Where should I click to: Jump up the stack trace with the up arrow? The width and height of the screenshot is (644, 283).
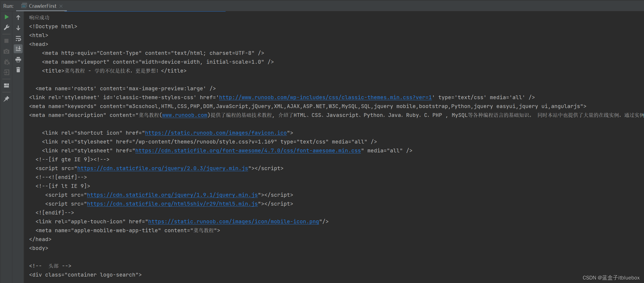click(18, 17)
